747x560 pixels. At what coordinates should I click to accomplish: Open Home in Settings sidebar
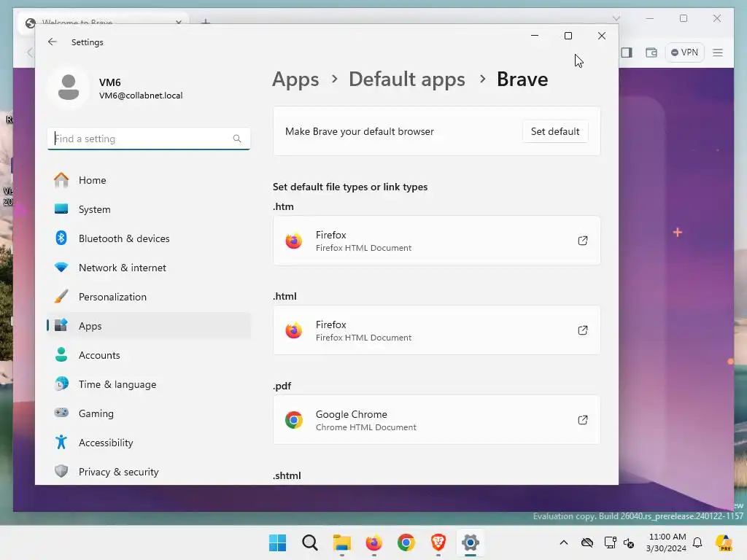[149, 180]
